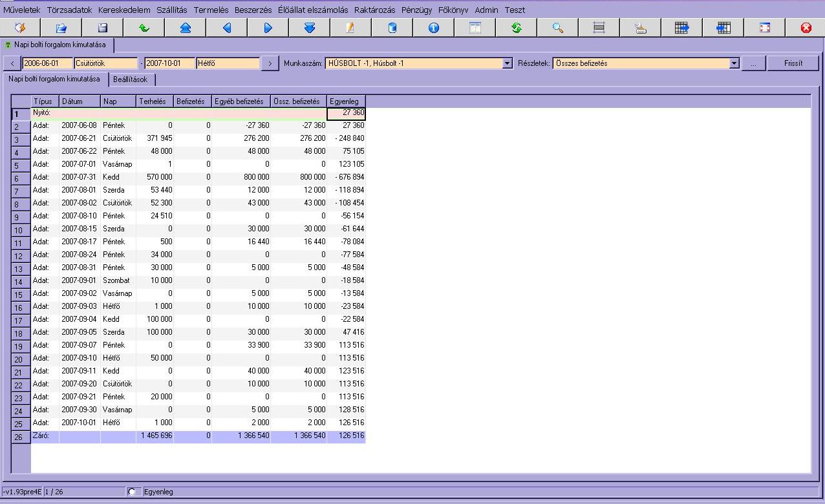Click the notepad edit toolbar icon

[x=350, y=28]
